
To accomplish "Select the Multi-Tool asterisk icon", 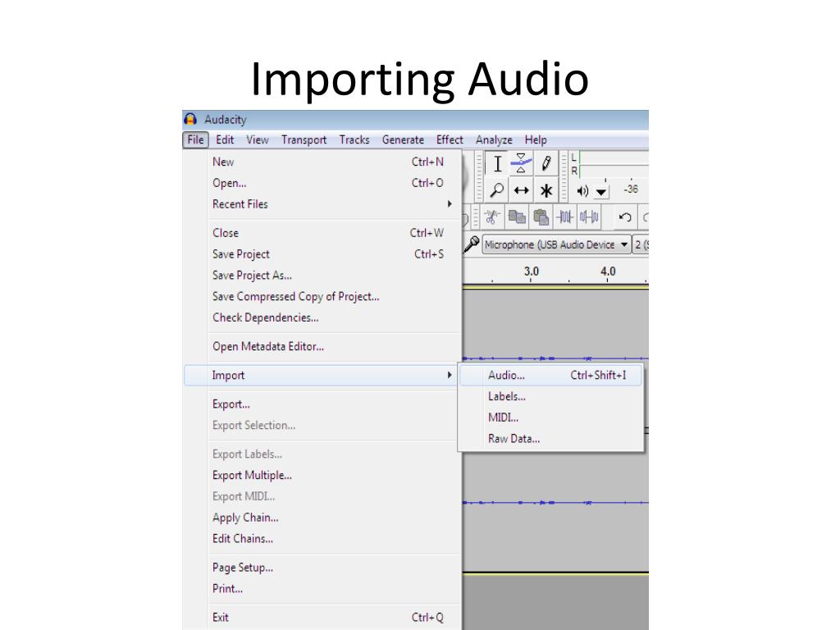I will coord(546,190).
